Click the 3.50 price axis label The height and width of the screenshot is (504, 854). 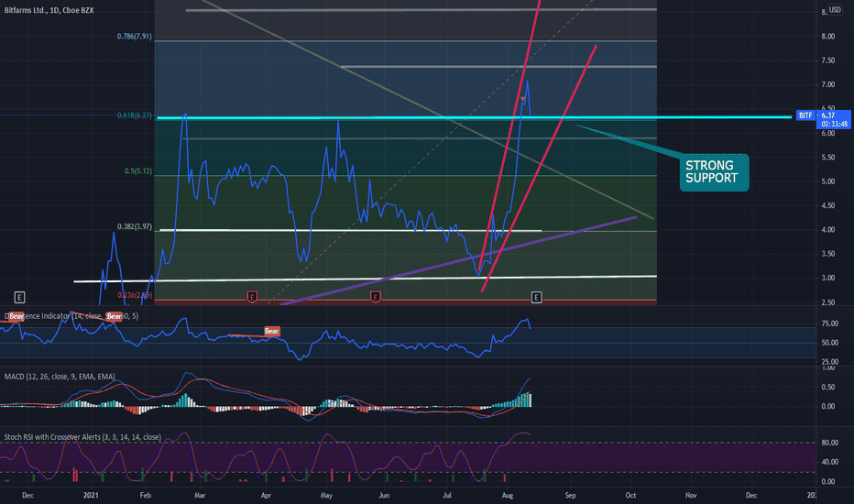pyautogui.click(x=827, y=254)
